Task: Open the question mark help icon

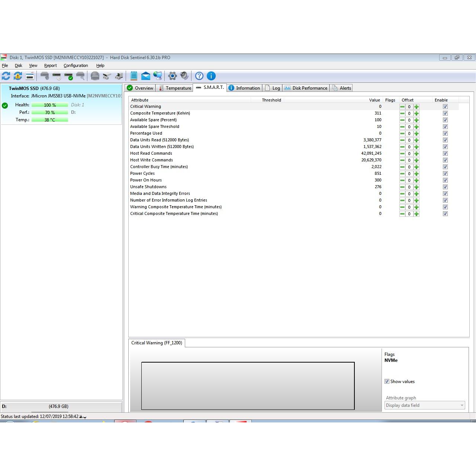Action: (199, 76)
